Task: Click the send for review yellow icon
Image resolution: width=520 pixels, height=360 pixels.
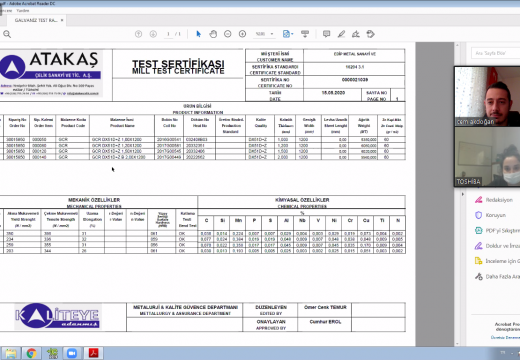Action: pos(478,261)
